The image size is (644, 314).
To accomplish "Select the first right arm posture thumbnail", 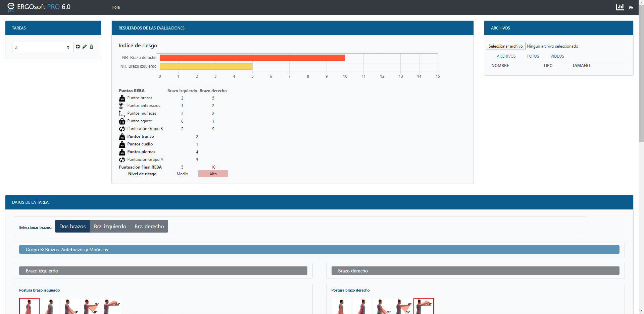I will point(342,306).
